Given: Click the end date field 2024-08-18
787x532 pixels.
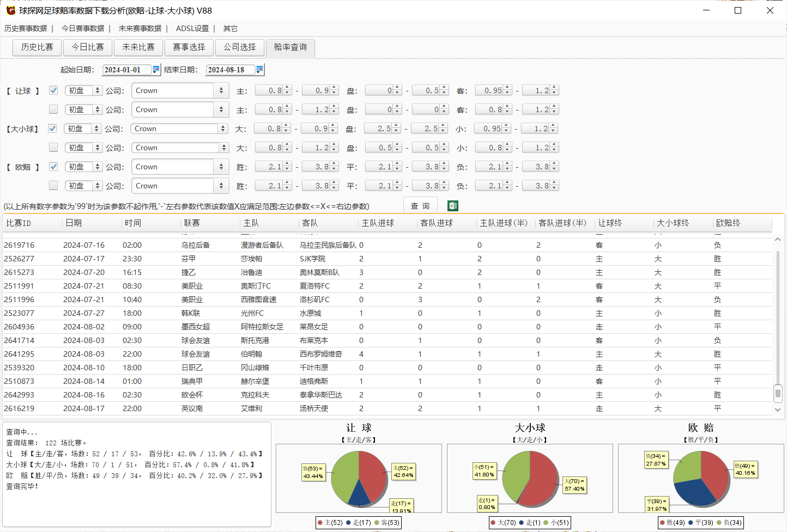Looking at the screenshot, I should 230,70.
